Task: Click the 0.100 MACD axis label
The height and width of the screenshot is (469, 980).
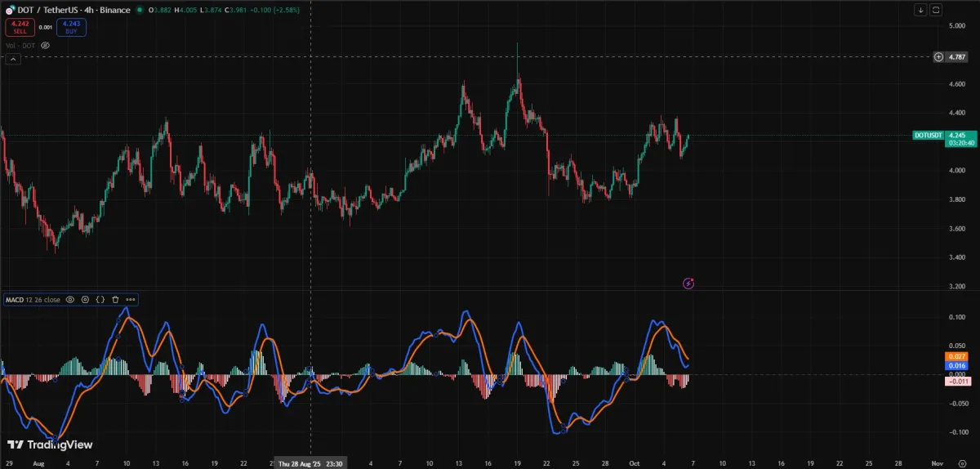Action: point(958,316)
